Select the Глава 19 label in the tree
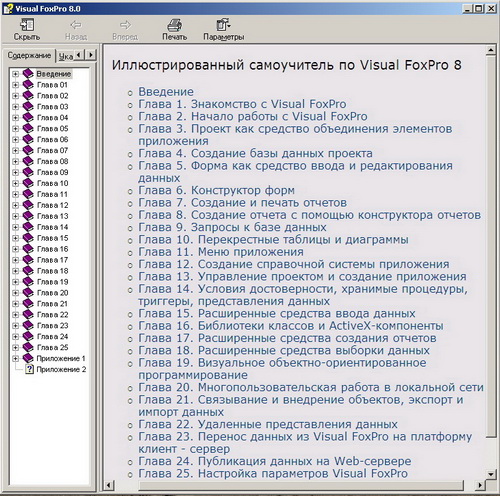Screen dimensions: 500x496 point(52,282)
